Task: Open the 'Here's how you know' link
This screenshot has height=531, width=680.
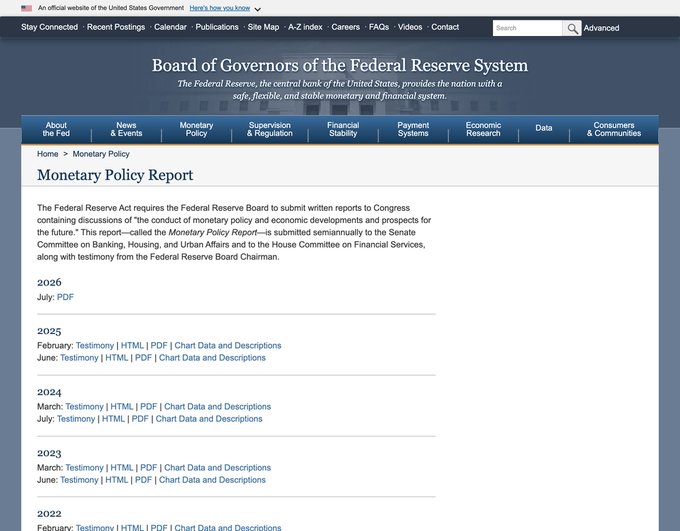Action: [x=219, y=8]
